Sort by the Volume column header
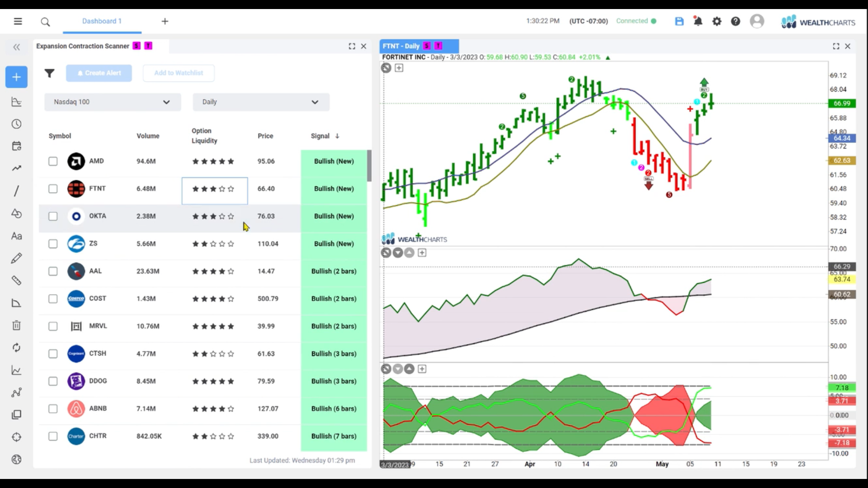The height and width of the screenshot is (488, 868). (148, 136)
